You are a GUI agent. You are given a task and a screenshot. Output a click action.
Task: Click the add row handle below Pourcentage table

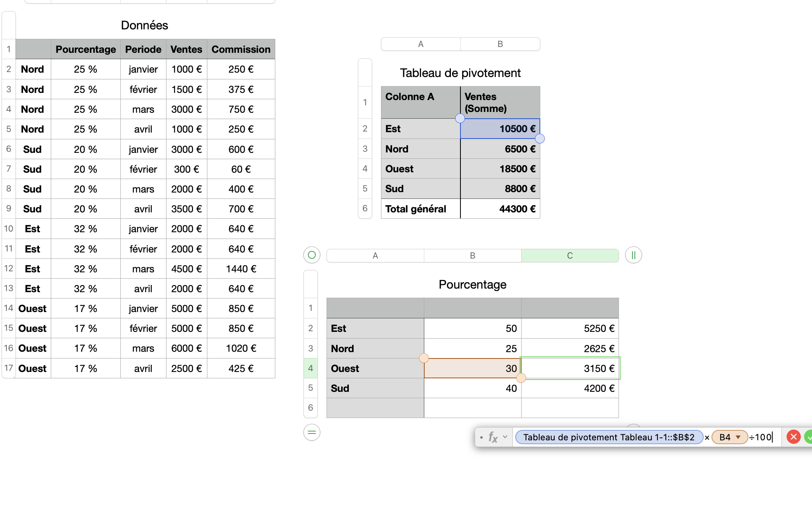coord(312,432)
